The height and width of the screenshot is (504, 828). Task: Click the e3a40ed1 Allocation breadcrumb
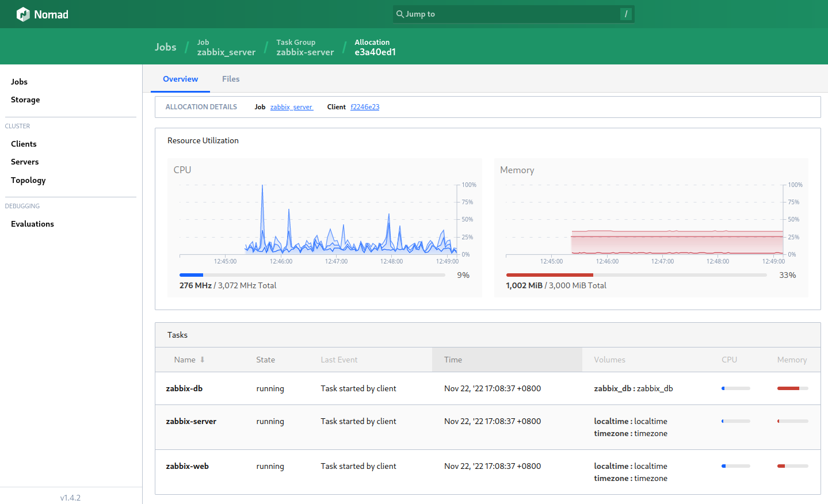(x=375, y=47)
